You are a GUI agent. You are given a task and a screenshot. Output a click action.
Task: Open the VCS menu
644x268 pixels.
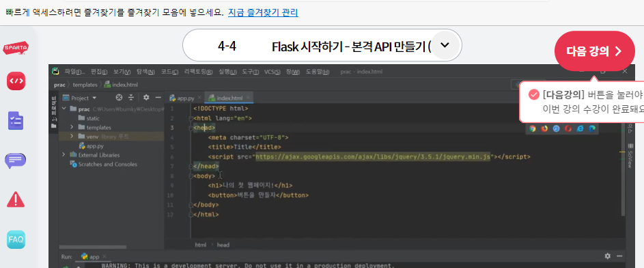272,72
